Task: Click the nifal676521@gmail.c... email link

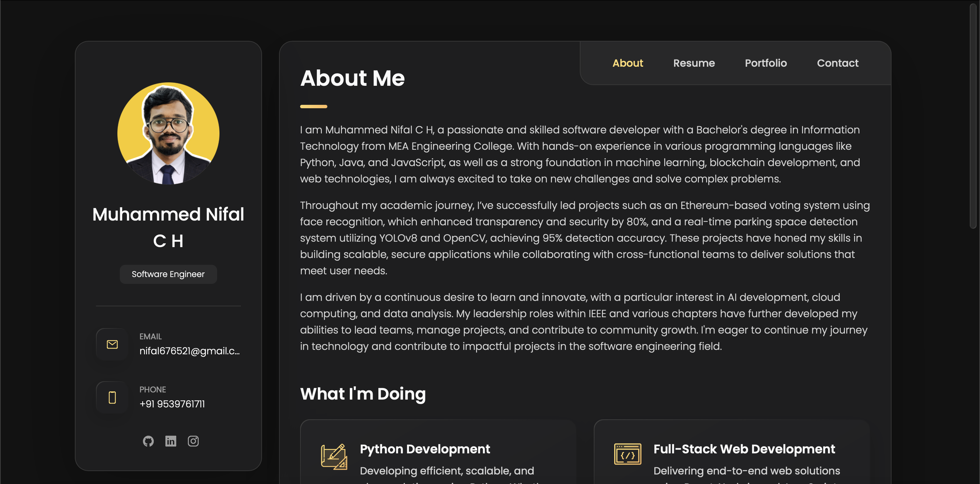Action: pyautogui.click(x=190, y=351)
